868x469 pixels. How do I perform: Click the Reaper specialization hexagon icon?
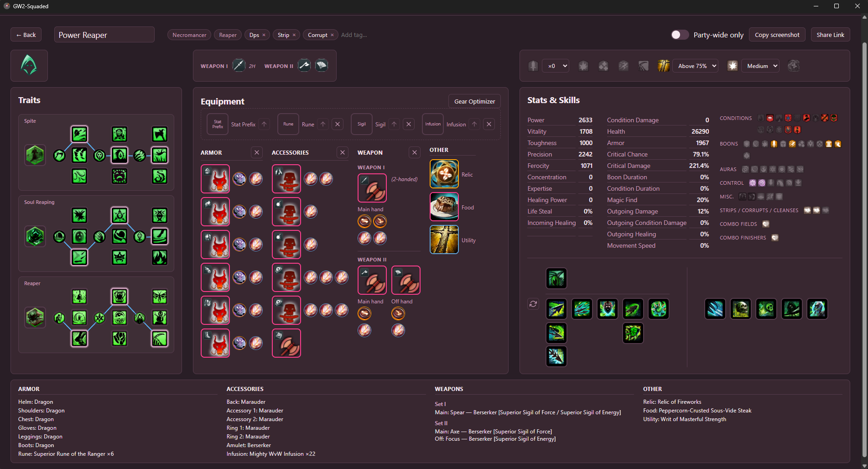[35, 318]
